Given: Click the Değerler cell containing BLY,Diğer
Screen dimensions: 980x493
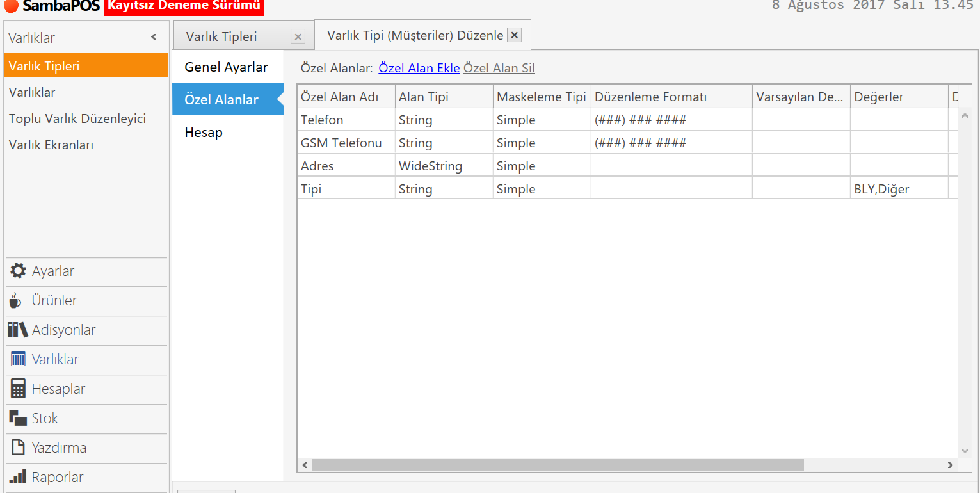Looking at the screenshot, I should 897,189.
